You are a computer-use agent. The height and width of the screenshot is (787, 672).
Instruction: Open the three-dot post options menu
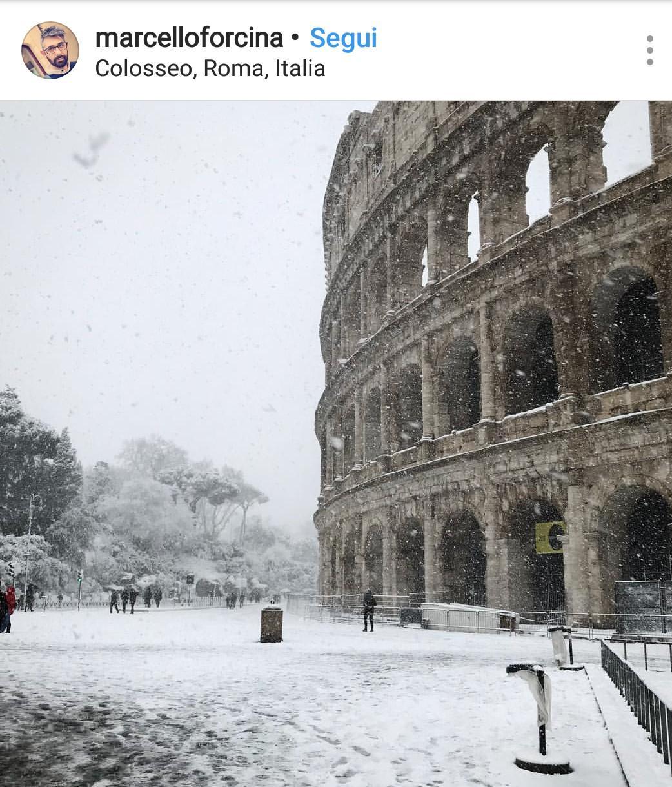pos(649,50)
